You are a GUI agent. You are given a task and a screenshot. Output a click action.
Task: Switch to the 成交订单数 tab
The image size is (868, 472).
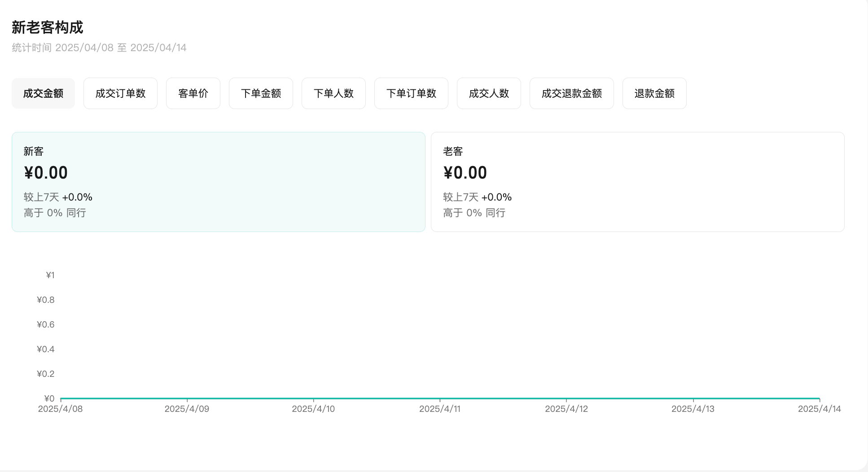(120, 93)
